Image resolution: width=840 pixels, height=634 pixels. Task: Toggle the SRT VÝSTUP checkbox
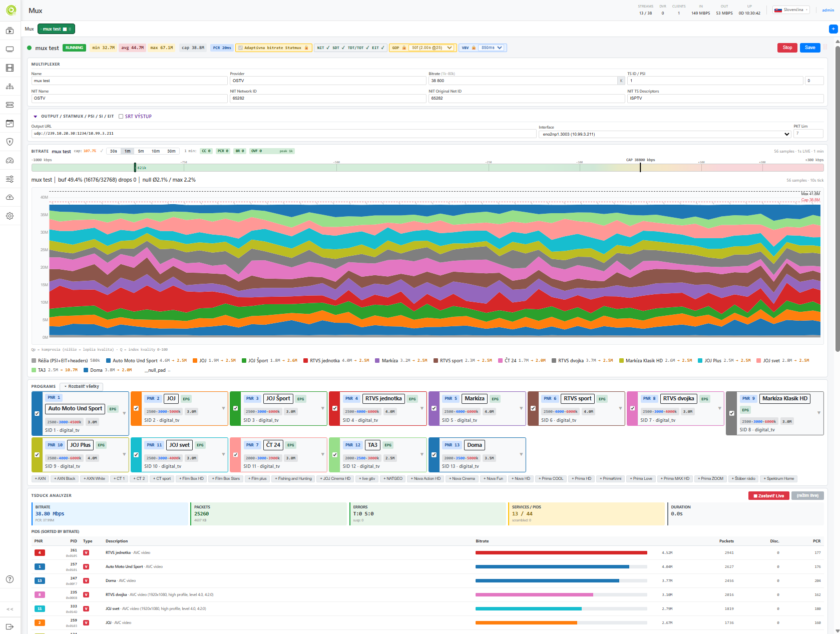pyautogui.click(x=121, y=116)
